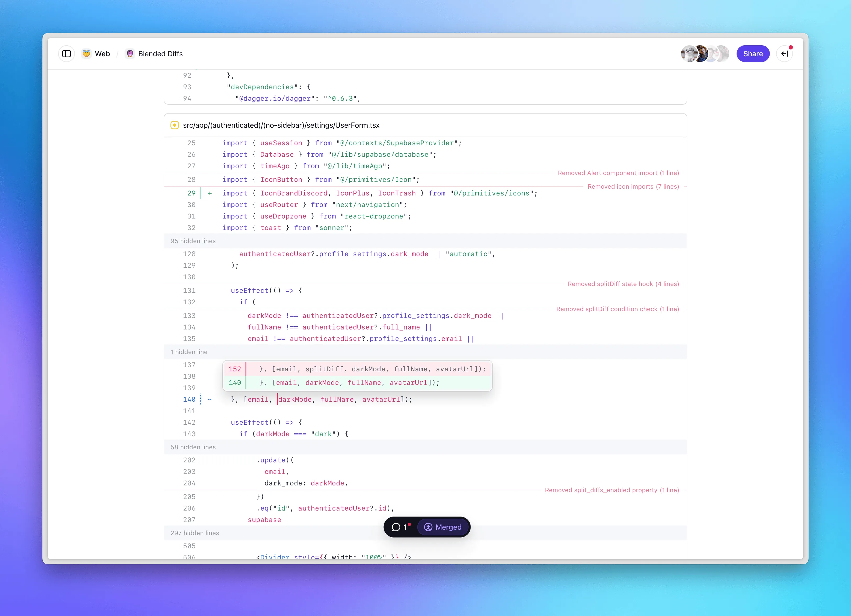This screenshot has height=616, width=851.
Task: Click ".eq" on line 206
Action: point(262,508)
